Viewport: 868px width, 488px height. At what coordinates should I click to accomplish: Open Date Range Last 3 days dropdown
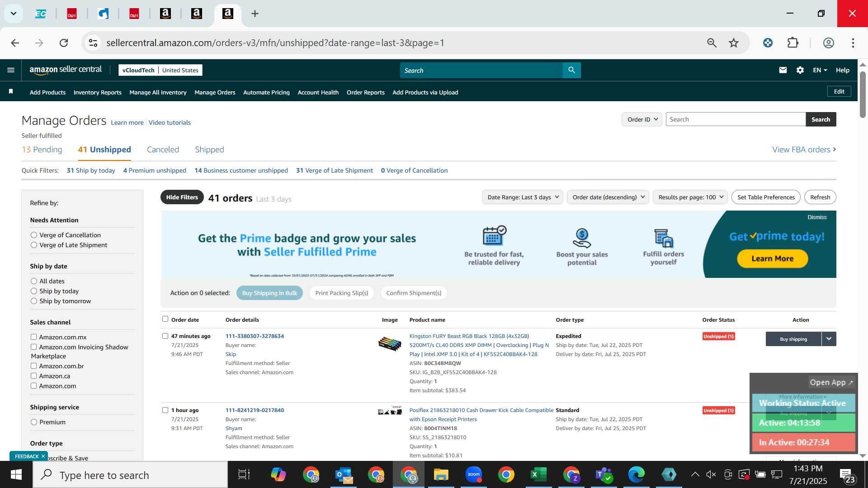coord(523,197)
